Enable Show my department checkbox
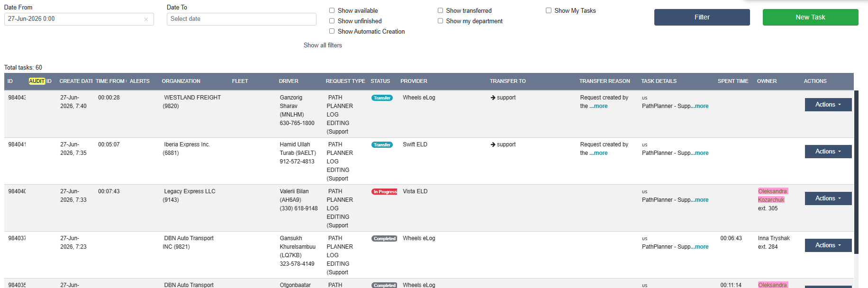This screenshot has width=868, height=288. 440,21
